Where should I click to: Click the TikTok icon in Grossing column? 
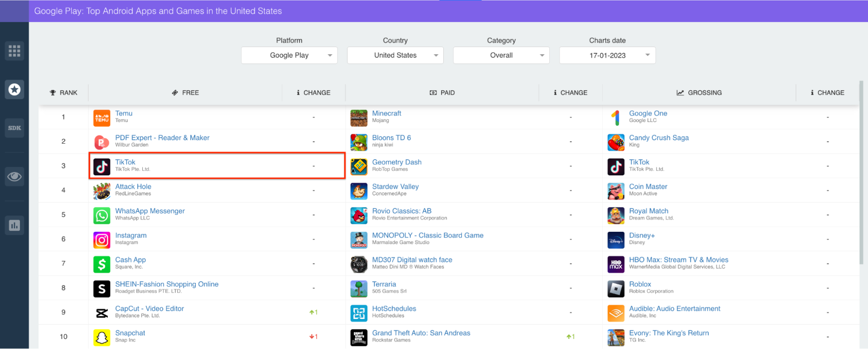click(x=616, y=167)
